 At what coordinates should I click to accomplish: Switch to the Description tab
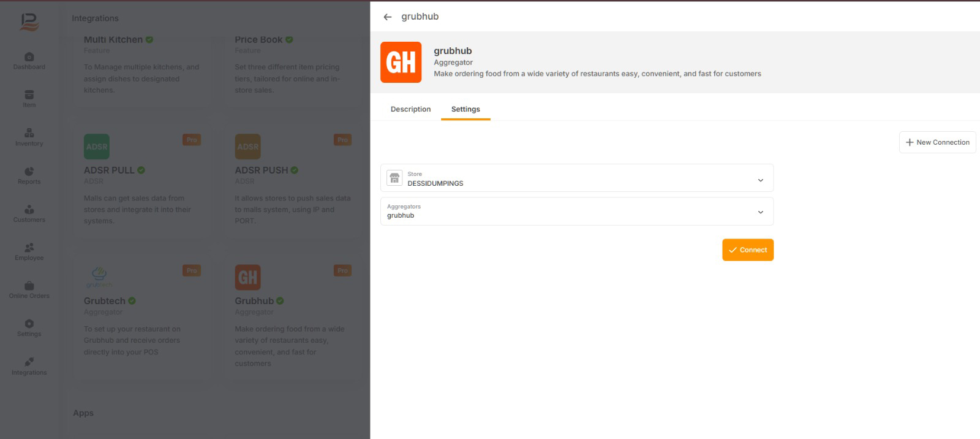(410, 109)
